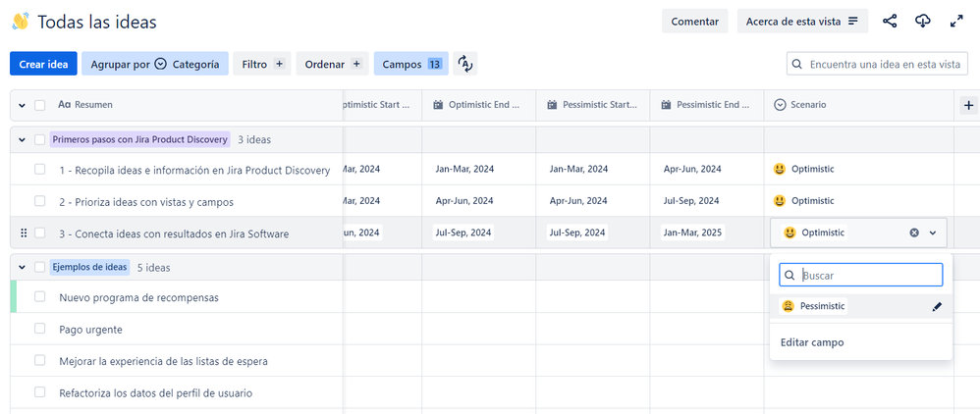The width and height of the screenshot is (980, 414).
Task: Click the Crear idea button
Action: tap(43, 64)
